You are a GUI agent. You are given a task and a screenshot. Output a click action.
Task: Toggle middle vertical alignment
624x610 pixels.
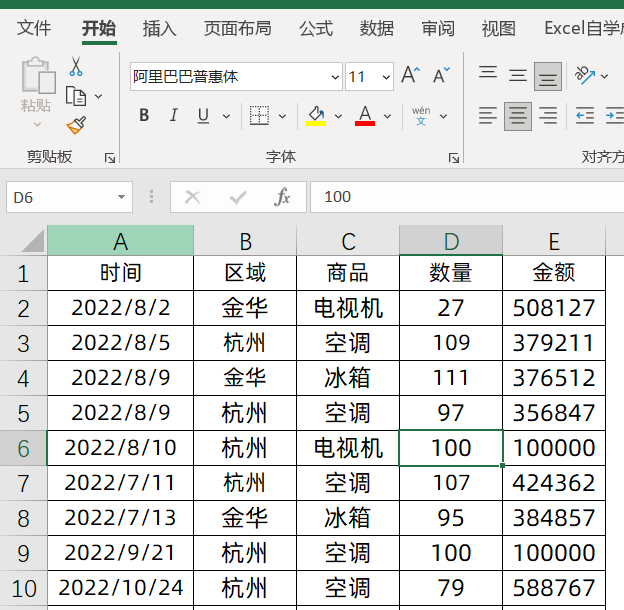click(x=518, y=75)
